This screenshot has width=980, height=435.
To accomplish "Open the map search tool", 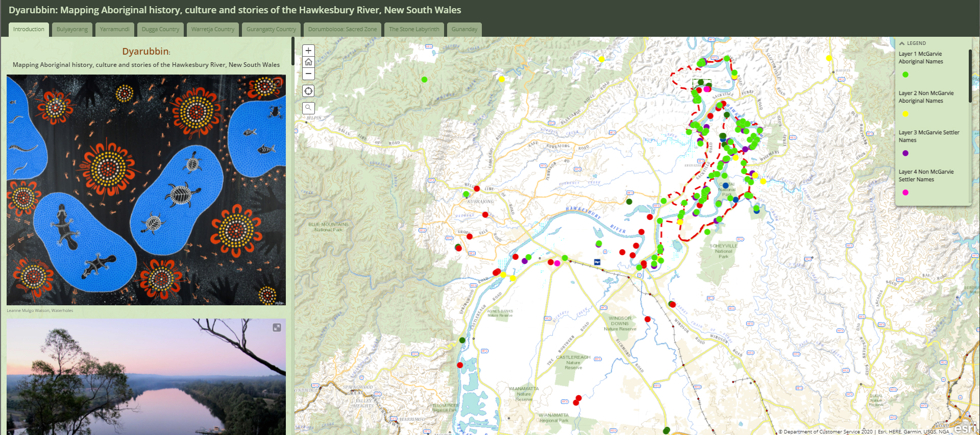I will pos(308,108).
